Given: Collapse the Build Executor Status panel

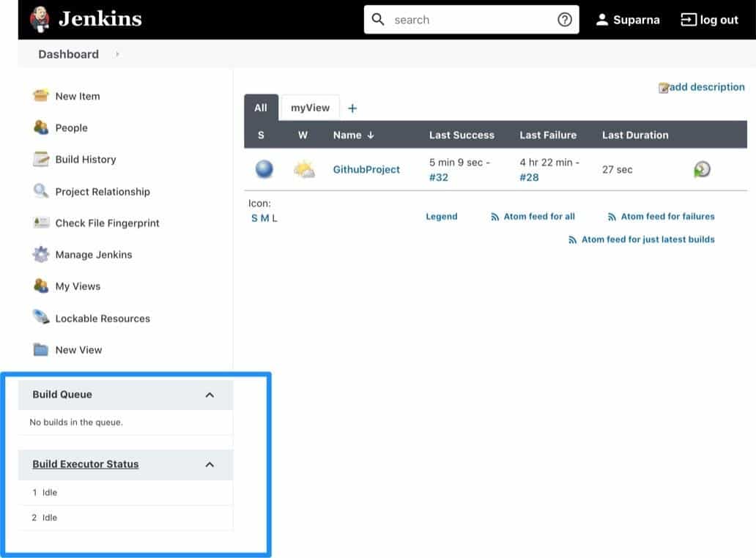Looking at the screenshot, I should pyautogui.click(x=210, y=464).
